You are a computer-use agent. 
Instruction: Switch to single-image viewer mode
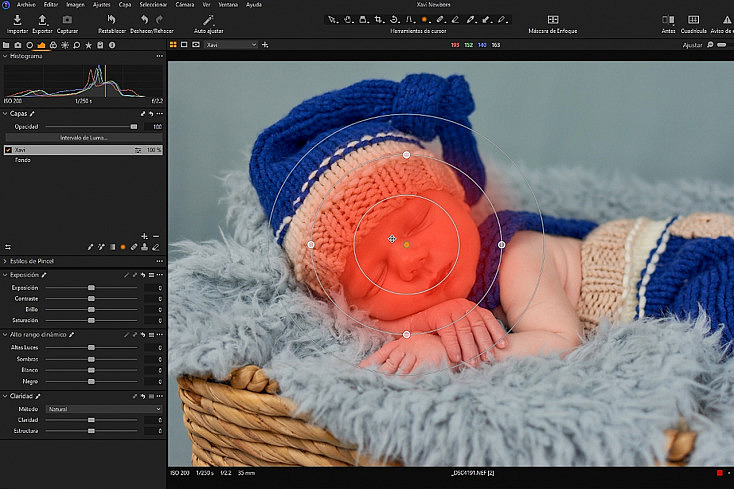pos(184,44)
